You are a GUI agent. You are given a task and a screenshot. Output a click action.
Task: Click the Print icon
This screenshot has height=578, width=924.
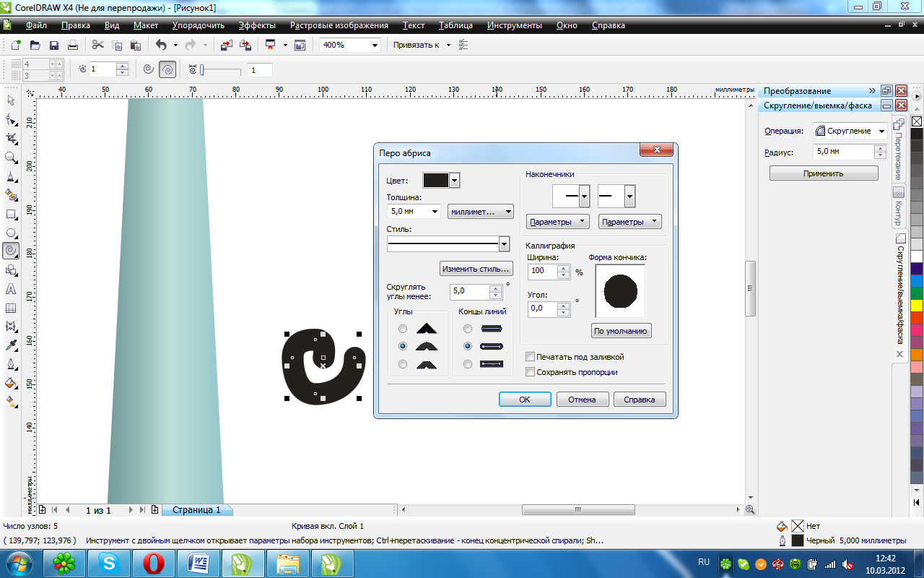tap(72, 45)
